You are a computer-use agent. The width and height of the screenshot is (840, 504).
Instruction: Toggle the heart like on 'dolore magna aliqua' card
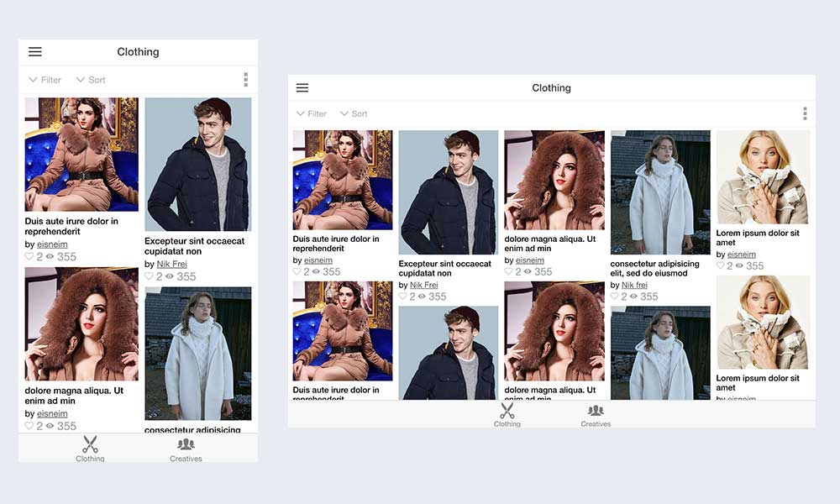[x=27, y=425]
